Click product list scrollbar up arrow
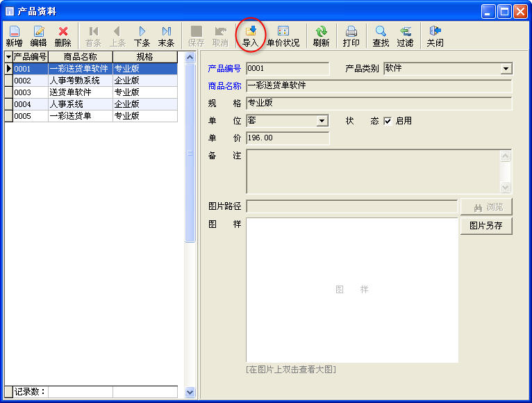The height and width of the screenshot is (403, 532). (190, 58)
